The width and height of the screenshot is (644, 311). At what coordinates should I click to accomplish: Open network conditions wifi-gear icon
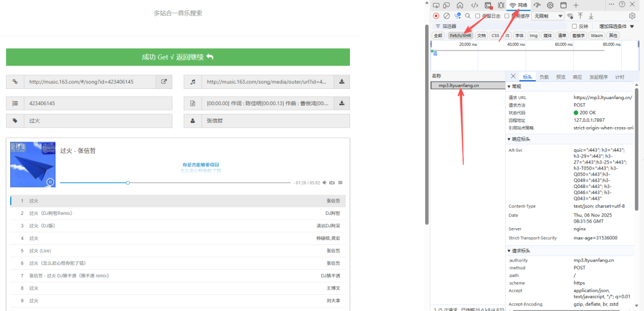point(570,16)
